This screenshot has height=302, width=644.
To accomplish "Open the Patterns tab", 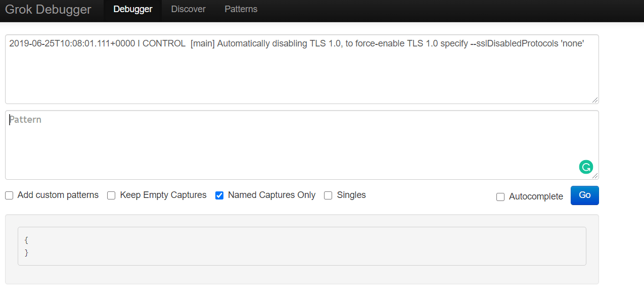I will [x=241, y=10].
